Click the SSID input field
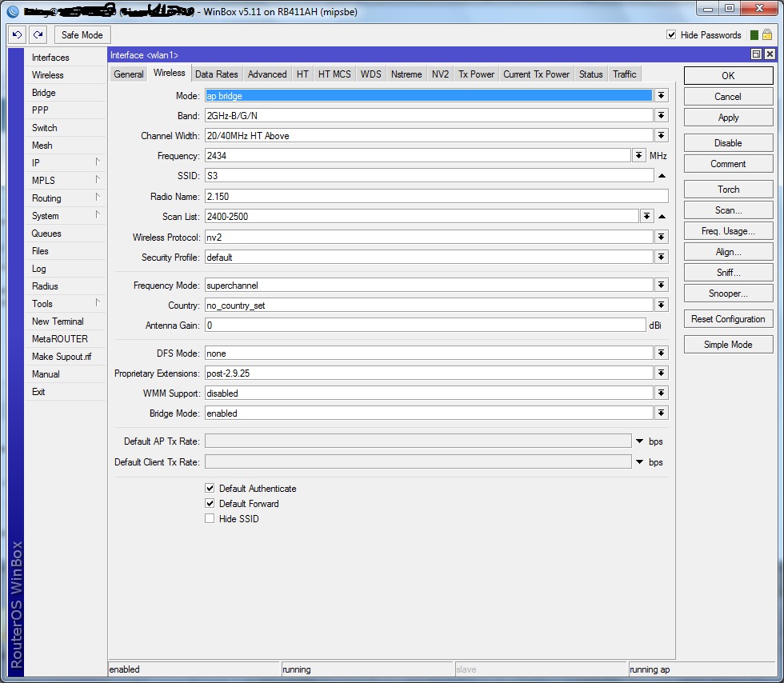This screenshot has height=683, width=784. (x=429, y=175)
